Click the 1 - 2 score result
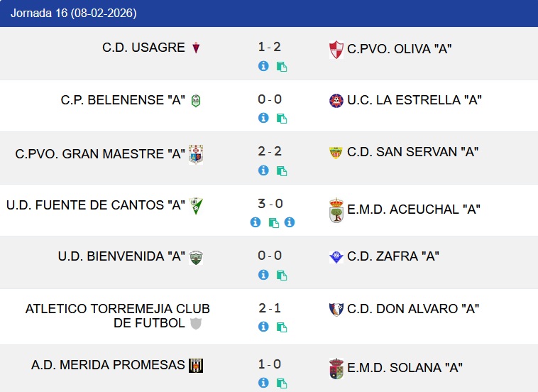This screenshot has height=392, width=538. (270, 47)
